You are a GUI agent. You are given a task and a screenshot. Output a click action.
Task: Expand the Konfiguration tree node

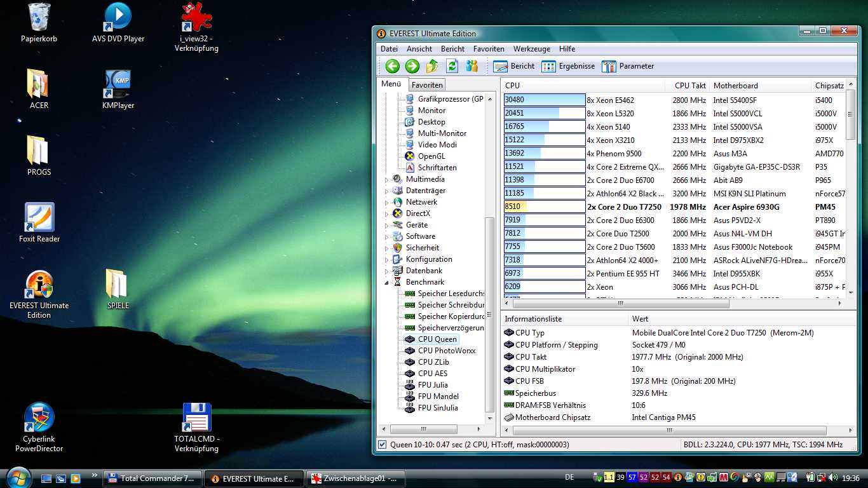click(x=386, y=260)
